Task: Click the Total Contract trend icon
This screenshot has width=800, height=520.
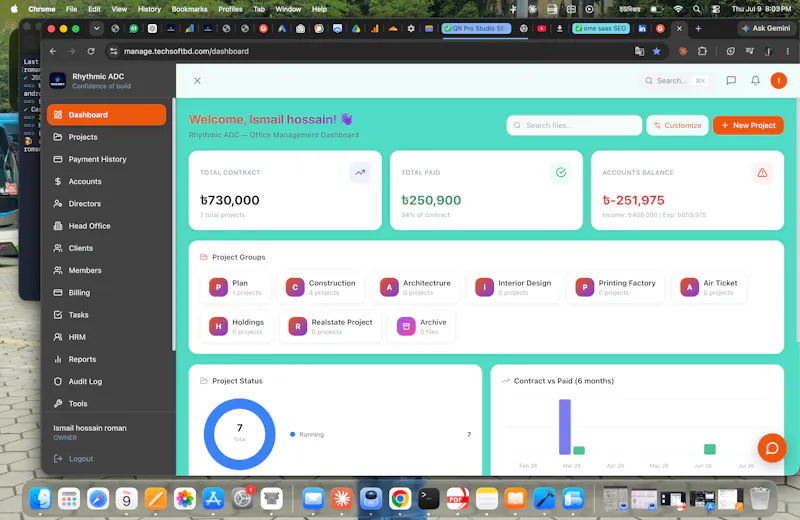Action: pos(360,172)
